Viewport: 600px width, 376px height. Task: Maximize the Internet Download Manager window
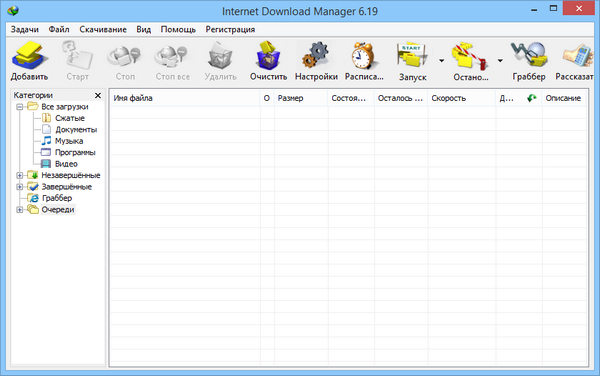tap(553, 8)
